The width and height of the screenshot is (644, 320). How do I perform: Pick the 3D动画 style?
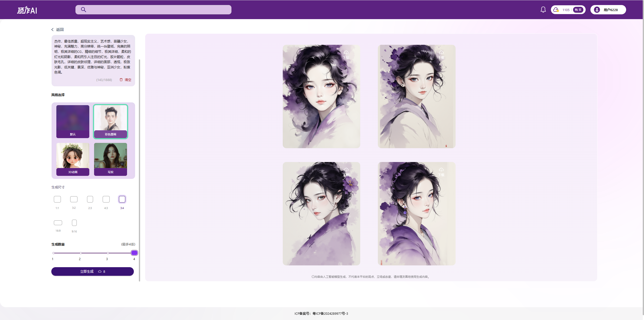click(x=73, y=159)
